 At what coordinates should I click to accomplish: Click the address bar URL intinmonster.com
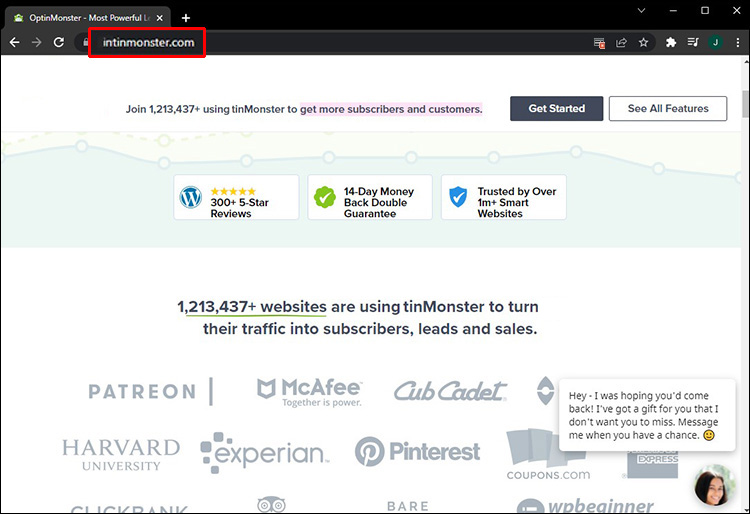pos(148,43)
